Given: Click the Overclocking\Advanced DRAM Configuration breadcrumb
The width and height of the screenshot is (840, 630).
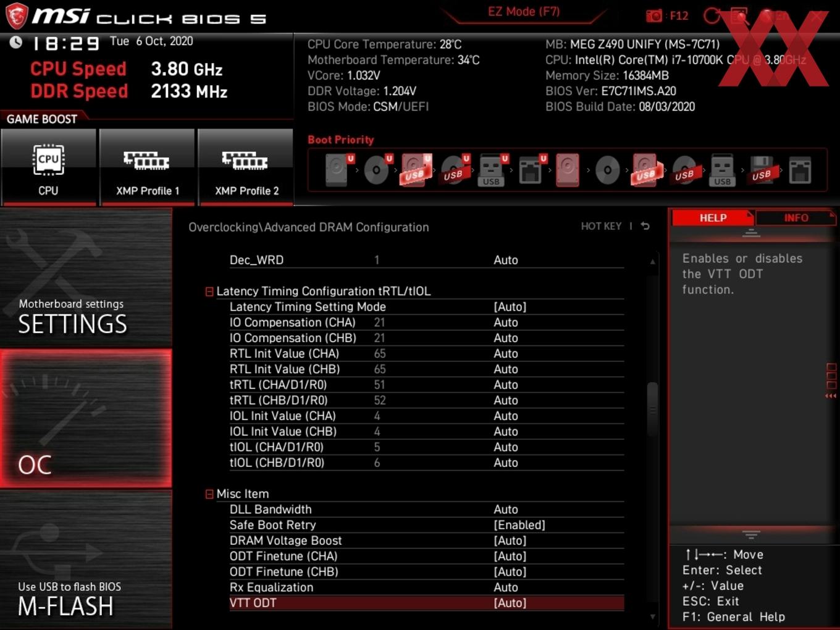Looking at the screenshot, I should [309, 227].
